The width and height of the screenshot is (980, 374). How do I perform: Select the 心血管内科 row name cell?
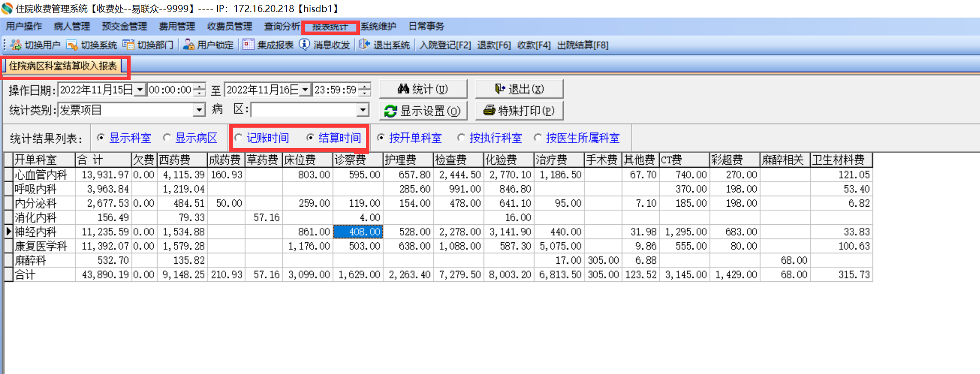[x=44, y=175]
